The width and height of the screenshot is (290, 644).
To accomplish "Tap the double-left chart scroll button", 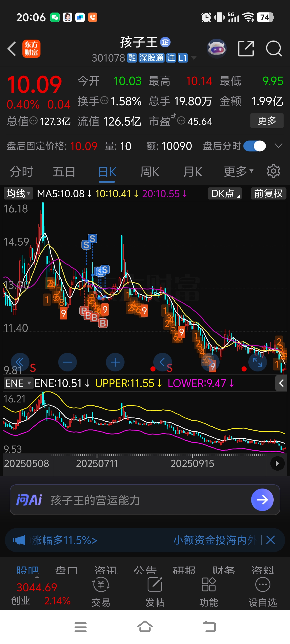I will pyautogui.click(x=20, y=362).
